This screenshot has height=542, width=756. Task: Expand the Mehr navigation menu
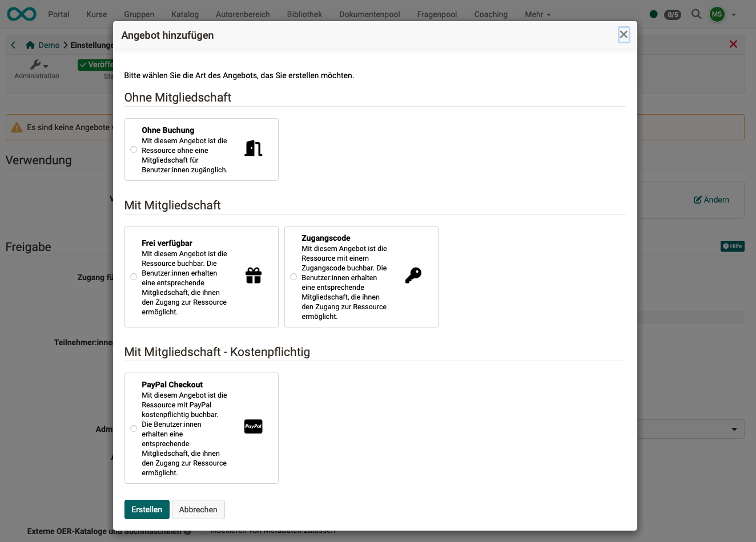click(537, 14)
